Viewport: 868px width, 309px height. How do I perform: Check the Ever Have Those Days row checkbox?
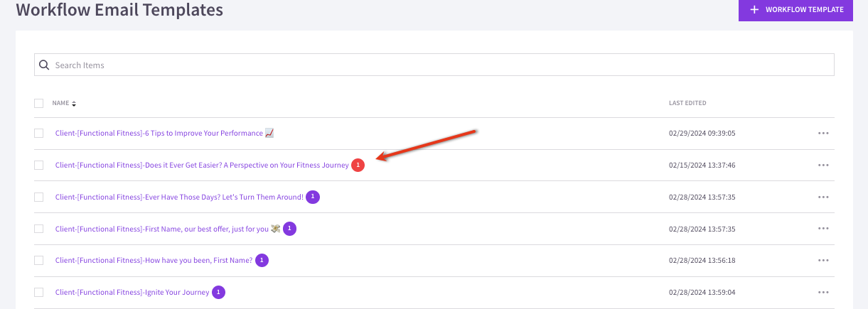[x=39, y=197]
